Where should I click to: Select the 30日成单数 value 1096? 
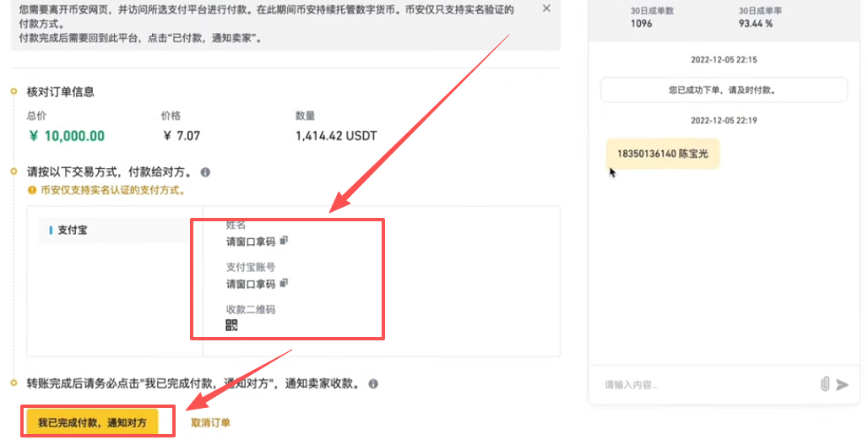pyautogui.click(x=641, y=24)
